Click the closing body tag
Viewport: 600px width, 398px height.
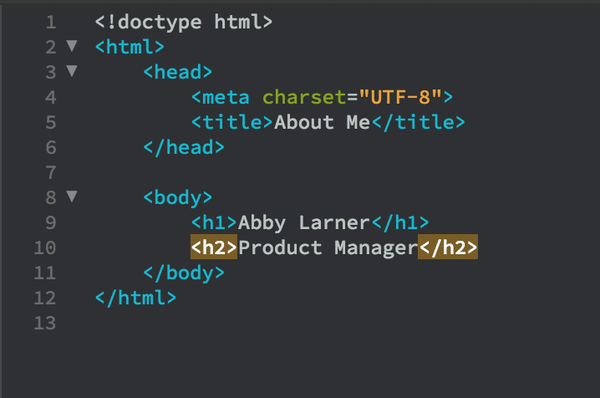(x=184, y=273)
